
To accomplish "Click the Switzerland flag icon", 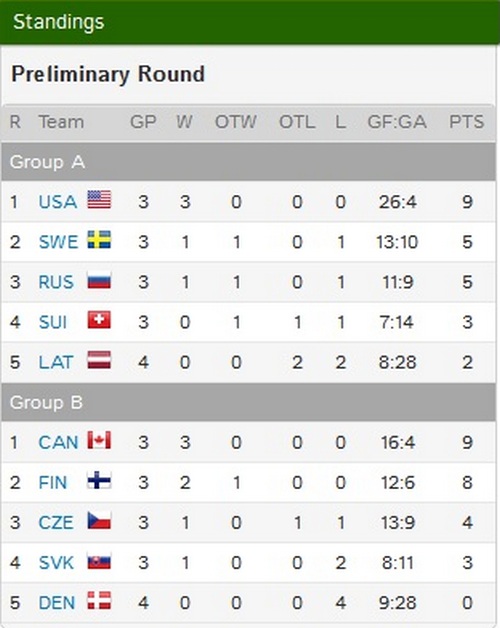I will pyautogui.click(x=99, y=320).
